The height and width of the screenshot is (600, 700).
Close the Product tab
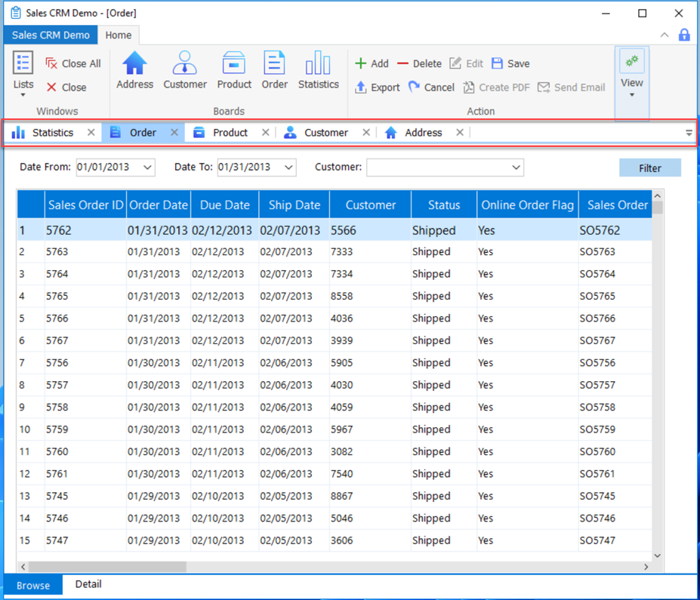[x=265, y=132]
